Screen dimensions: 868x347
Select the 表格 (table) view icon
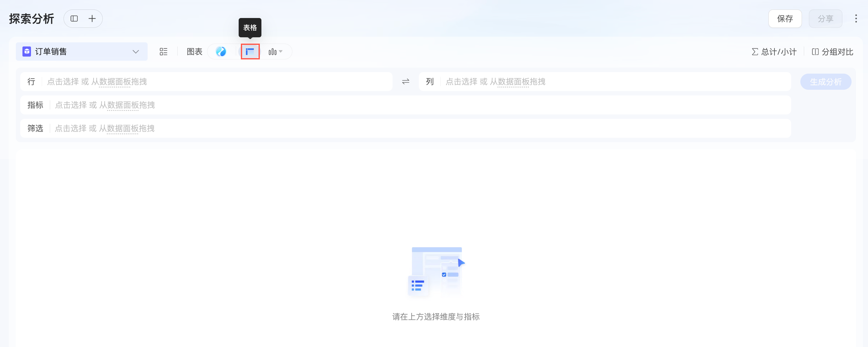coord(250,52)
